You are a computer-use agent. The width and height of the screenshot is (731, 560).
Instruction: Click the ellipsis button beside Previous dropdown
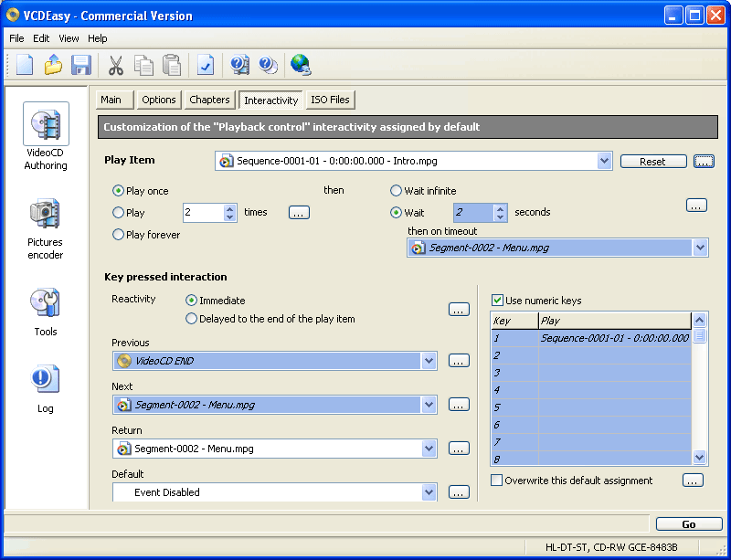pos(459,361)
